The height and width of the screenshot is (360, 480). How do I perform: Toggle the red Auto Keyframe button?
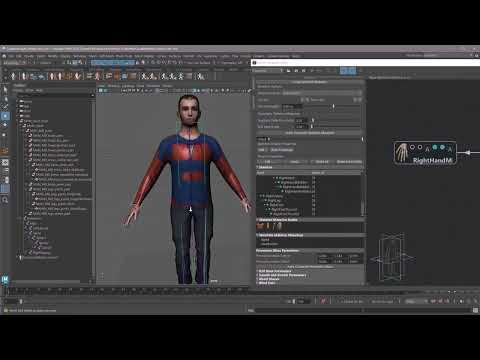(x=323, y=301)
